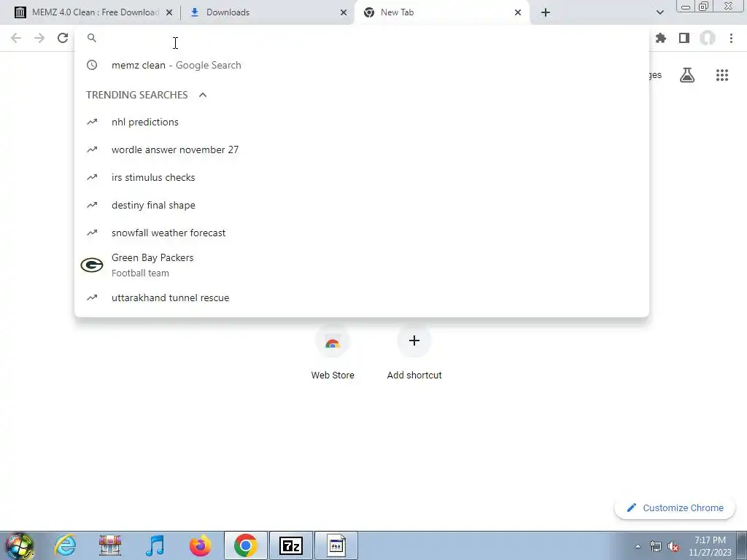Open Chrome's three-dot menu

tap(731, 38)
